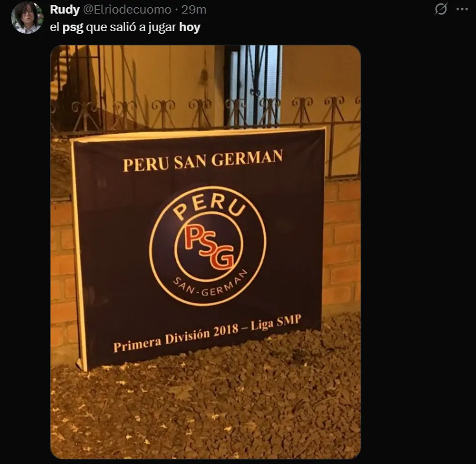The width and height of the screenshot is (476, 464).
Task: Click the red PSG letters in the logo
Action: point(209,247)
